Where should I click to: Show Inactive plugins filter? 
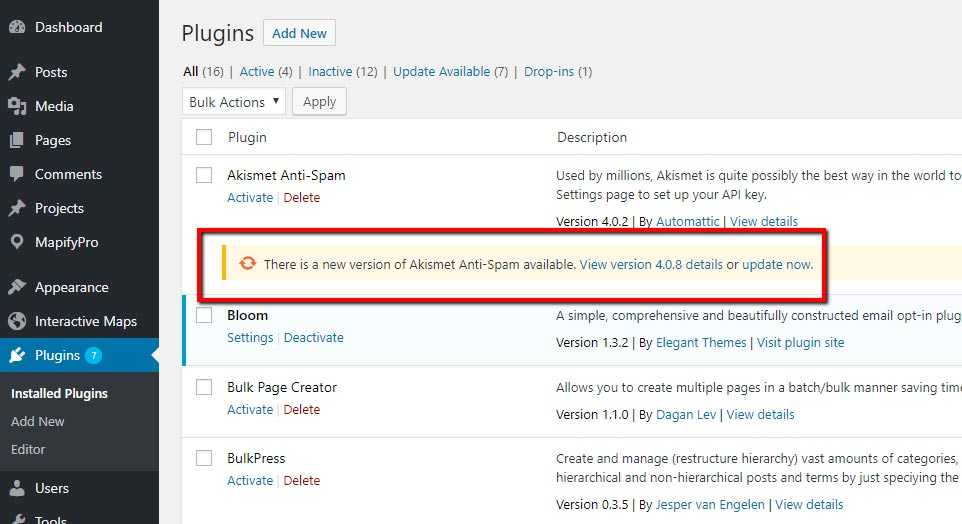(x=329, y=72)
